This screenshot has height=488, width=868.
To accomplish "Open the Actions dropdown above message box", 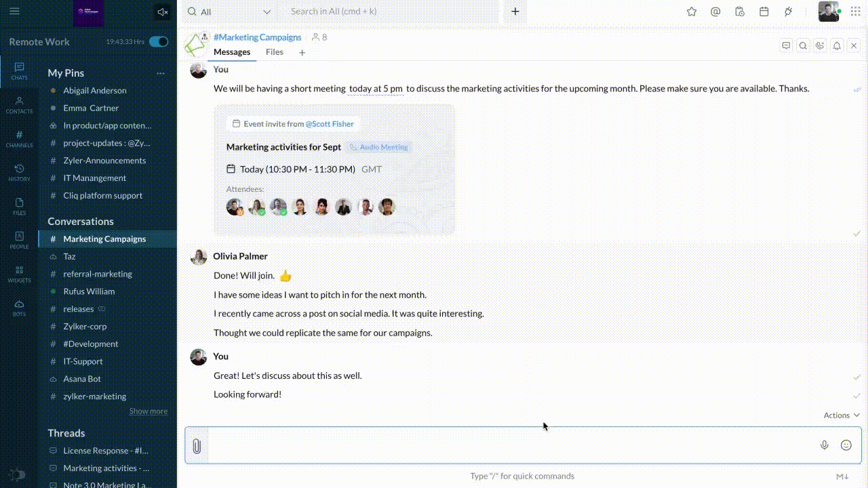I will 842,415.
